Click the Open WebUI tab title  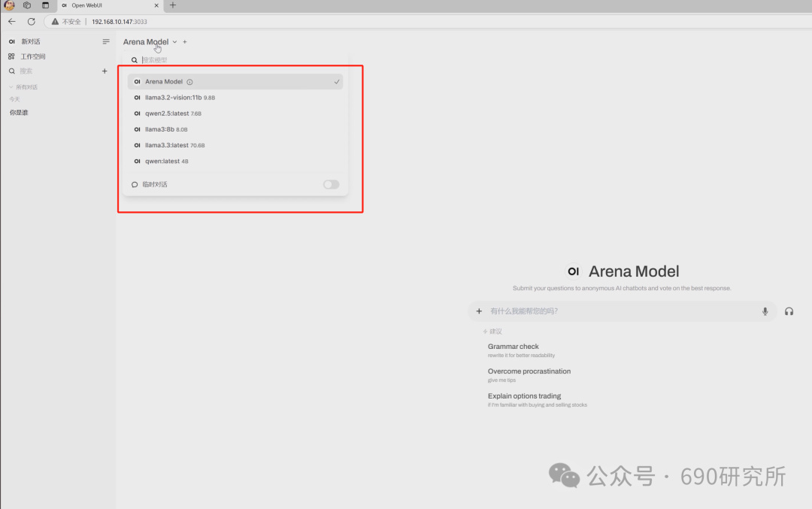86,5
